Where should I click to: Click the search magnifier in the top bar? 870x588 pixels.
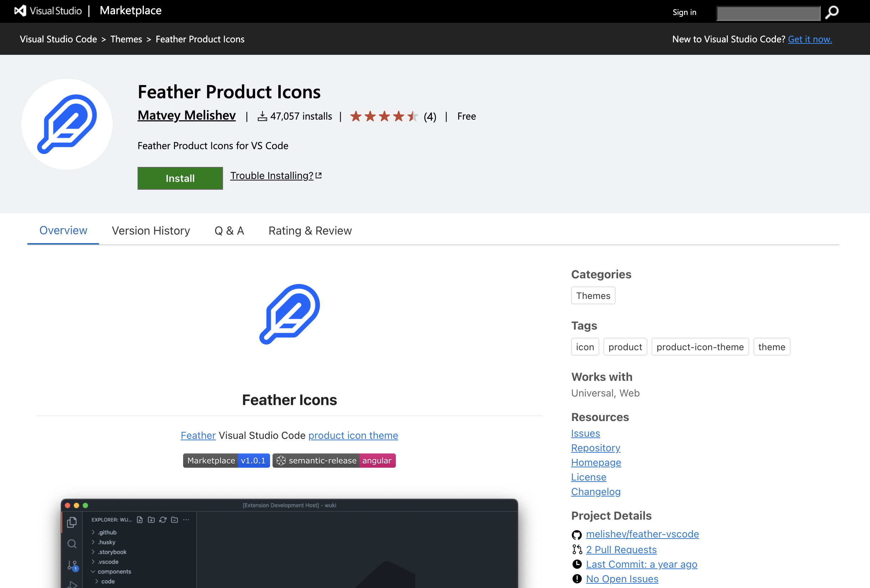(x=832, y=12)
